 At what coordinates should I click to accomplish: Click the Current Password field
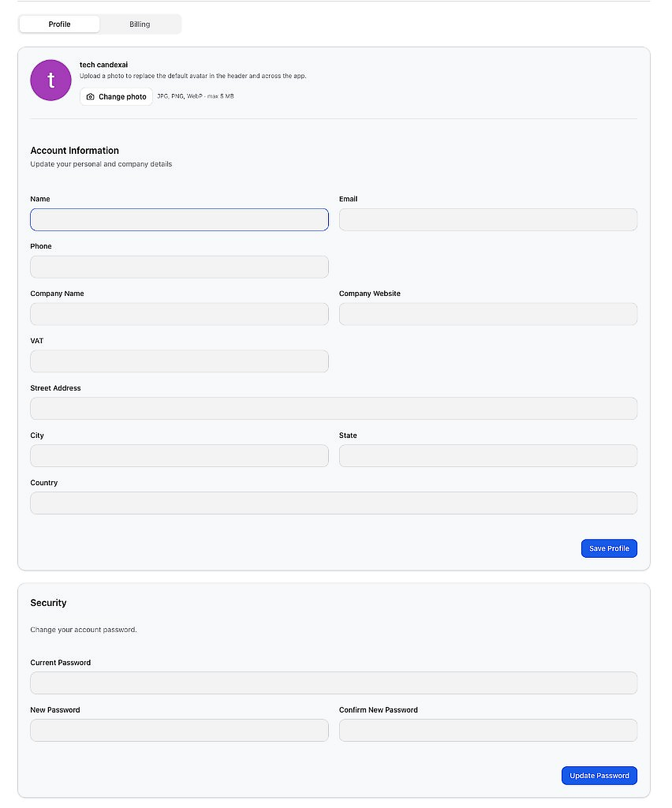coord(334,683)
